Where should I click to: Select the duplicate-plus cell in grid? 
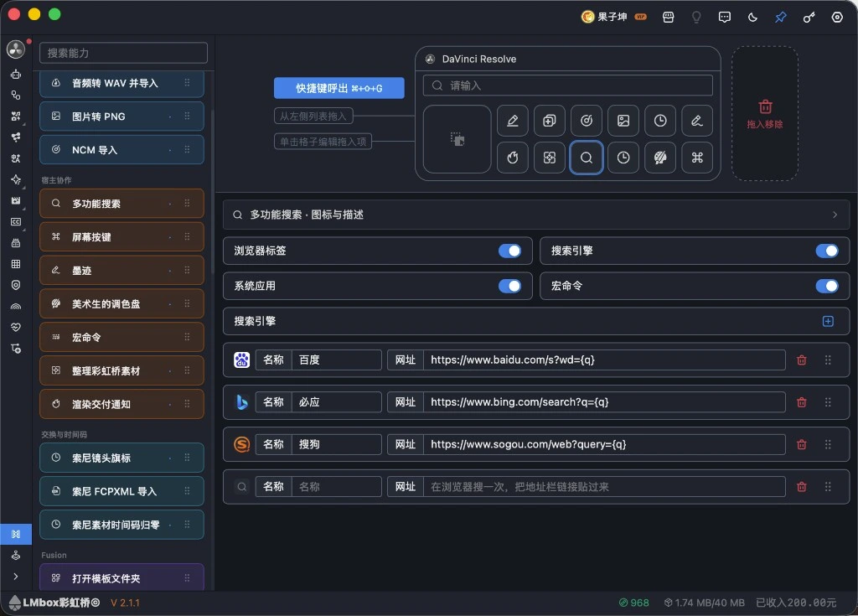550,121
